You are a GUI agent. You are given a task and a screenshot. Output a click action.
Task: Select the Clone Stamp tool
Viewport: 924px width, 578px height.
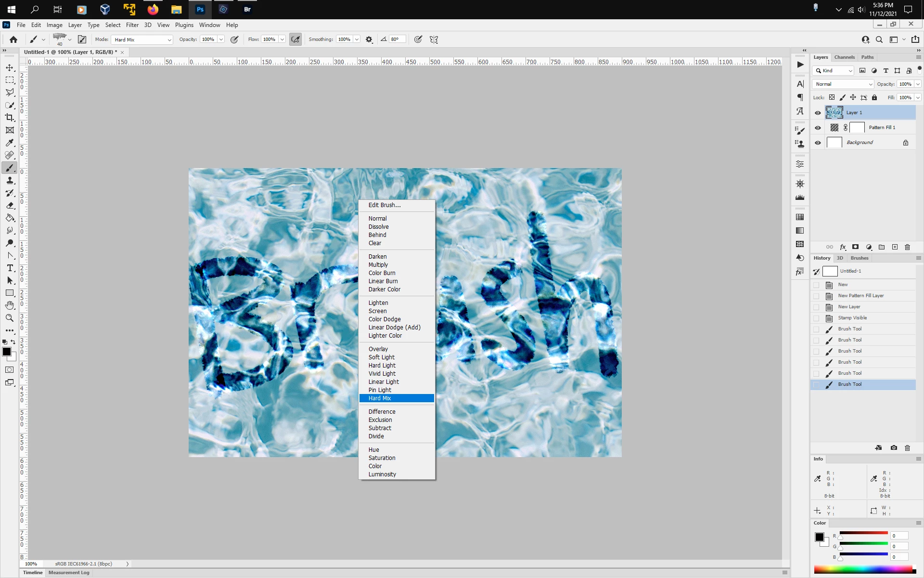[x=10, y=181]
